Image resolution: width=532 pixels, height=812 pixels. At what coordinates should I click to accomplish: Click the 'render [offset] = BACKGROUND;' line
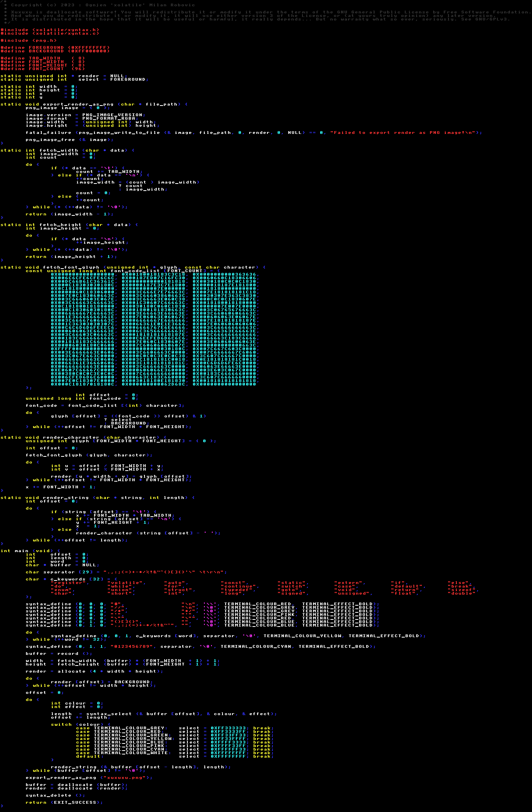(102, 682)
